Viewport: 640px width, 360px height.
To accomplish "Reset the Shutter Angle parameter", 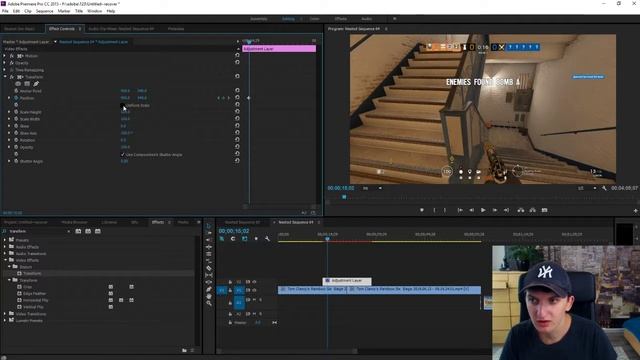I will 237,161.
